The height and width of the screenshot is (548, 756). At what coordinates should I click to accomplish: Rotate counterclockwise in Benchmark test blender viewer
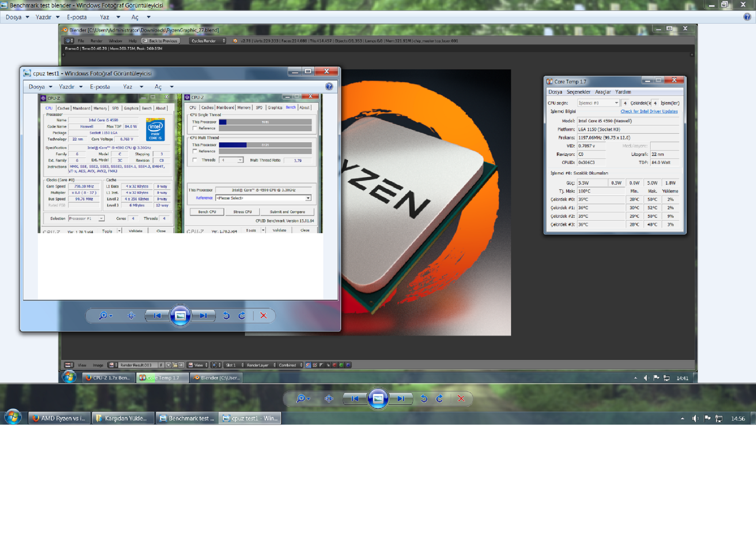(424, 399)
